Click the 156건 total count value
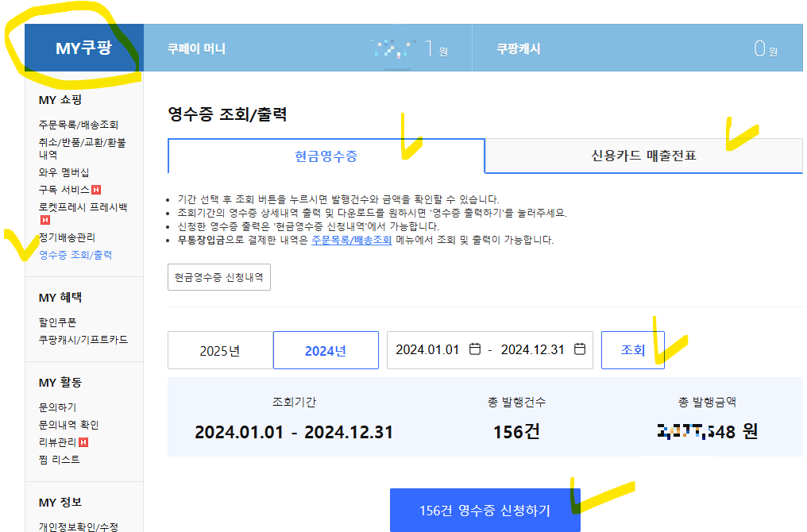This screenshot has height=532, width=807. [x=517, y=432]
